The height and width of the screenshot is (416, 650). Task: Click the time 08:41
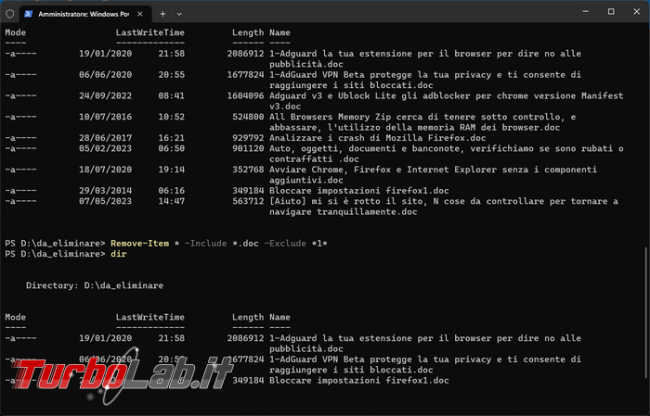coord(172,96)
